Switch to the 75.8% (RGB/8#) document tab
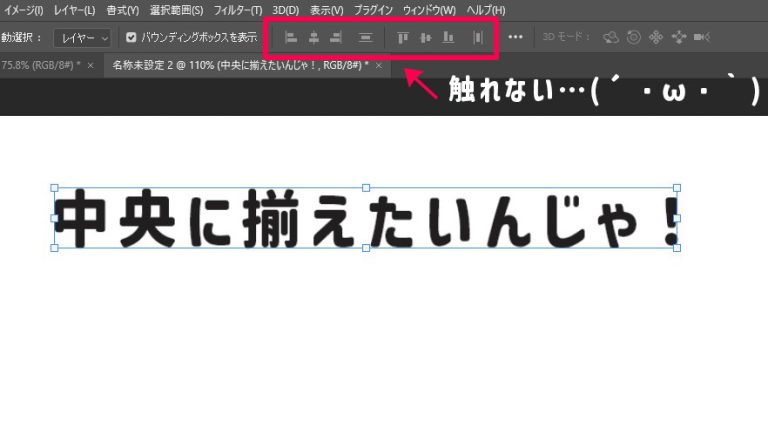Image resolution: width=768 pixels, height=428 pixels. click(40, 65)
